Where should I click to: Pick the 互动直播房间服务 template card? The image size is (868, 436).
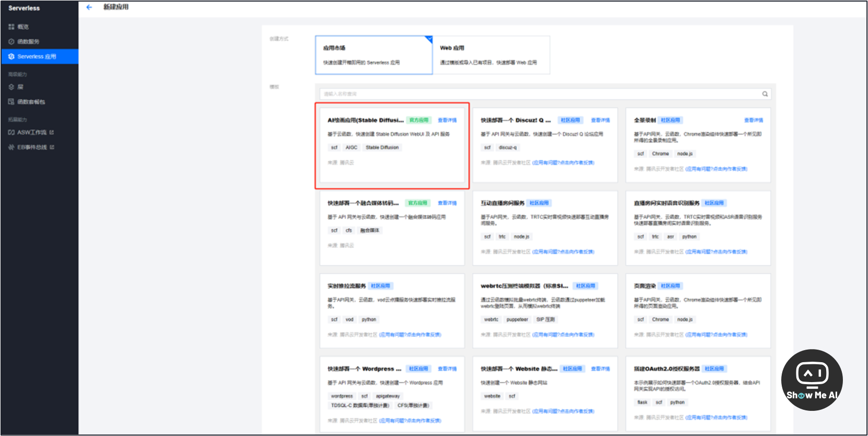click(x=545, y=228)
